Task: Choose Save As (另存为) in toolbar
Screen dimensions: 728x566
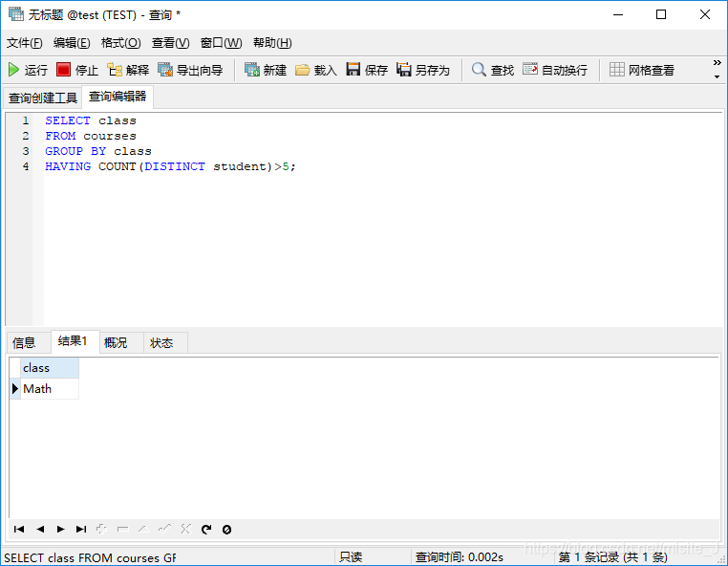Action: (423, 70)
